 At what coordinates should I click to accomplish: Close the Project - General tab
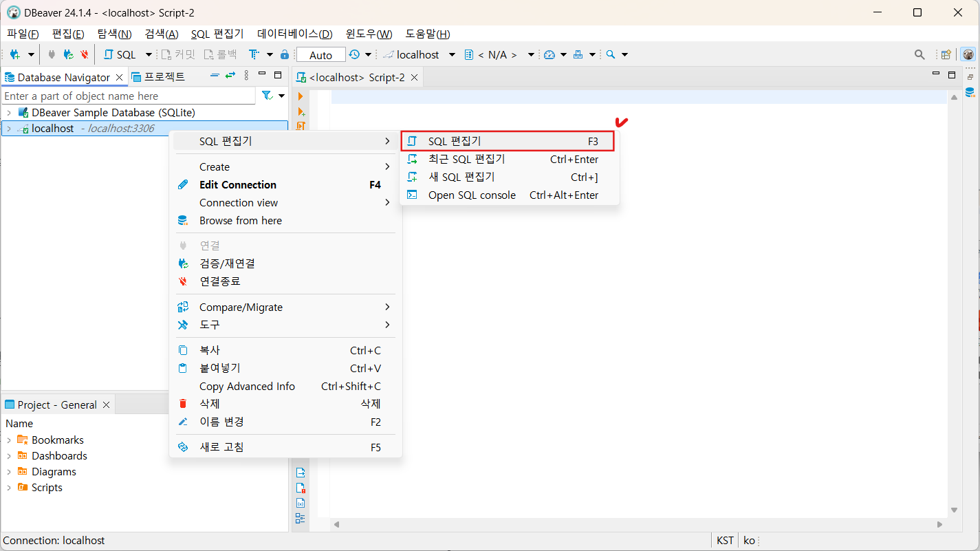107,404
